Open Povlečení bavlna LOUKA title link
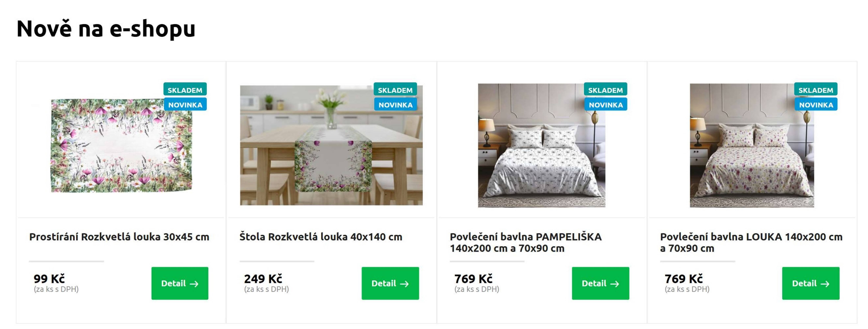868x329 pixels. (x=751, y=242)
